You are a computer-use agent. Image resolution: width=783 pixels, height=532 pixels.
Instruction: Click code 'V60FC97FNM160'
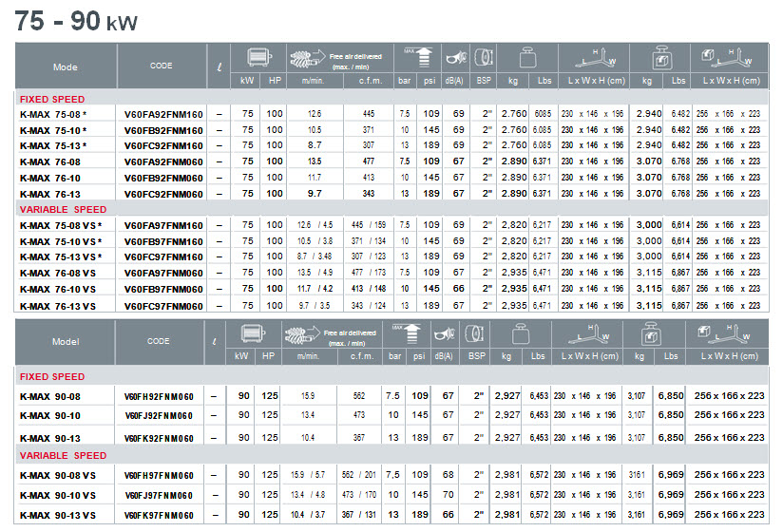pos(163,256)
